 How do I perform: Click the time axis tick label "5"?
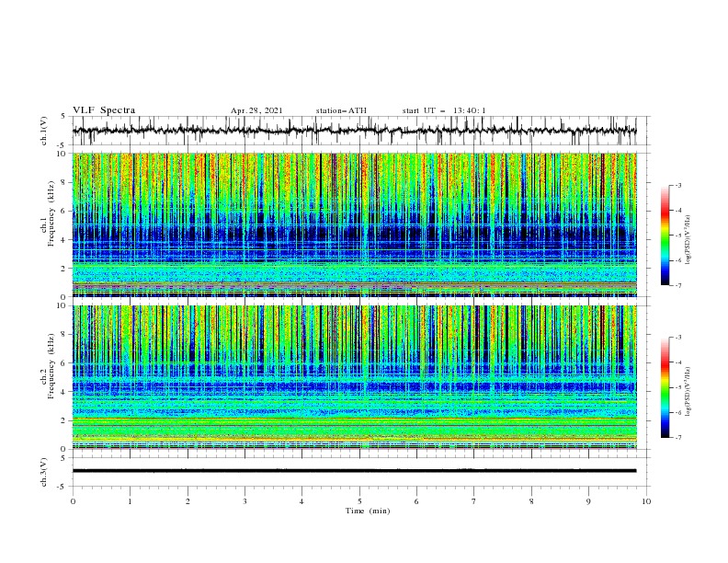359,501
